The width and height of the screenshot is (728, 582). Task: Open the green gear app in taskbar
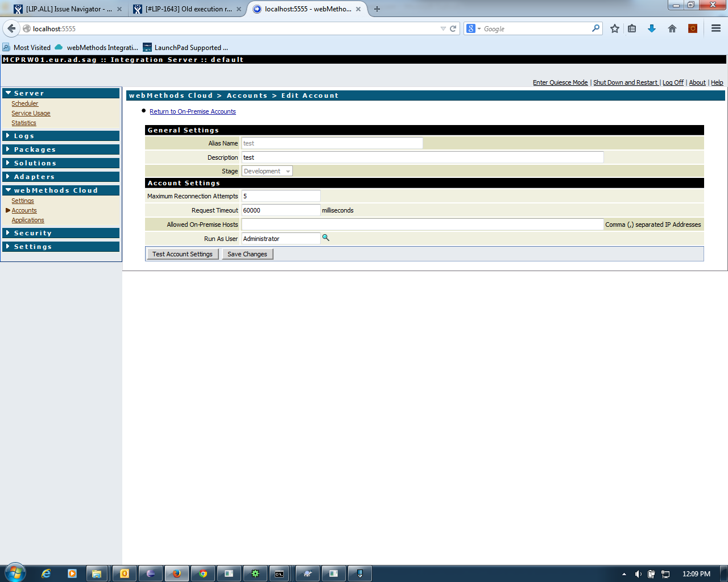coord(255,573)
